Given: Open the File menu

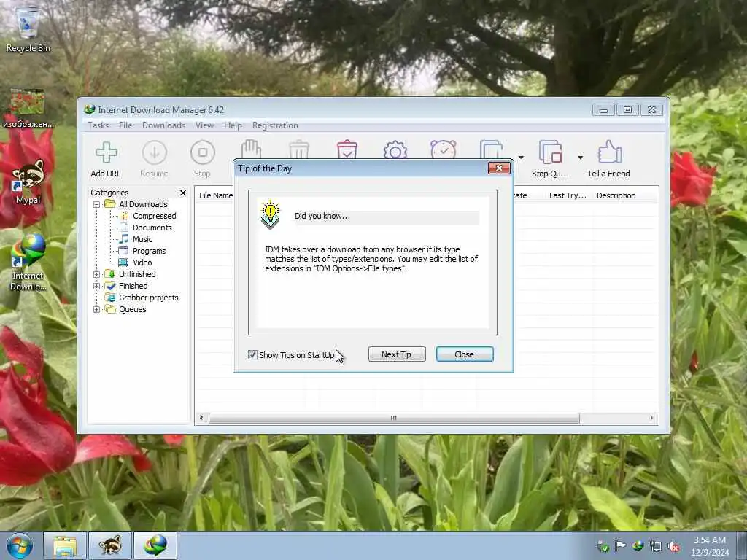Looking at the screenshot, I should 125,125.
